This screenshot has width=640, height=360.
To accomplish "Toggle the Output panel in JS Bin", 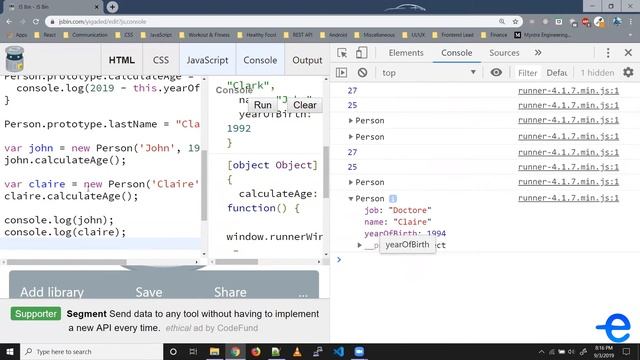I will [307, 60].
